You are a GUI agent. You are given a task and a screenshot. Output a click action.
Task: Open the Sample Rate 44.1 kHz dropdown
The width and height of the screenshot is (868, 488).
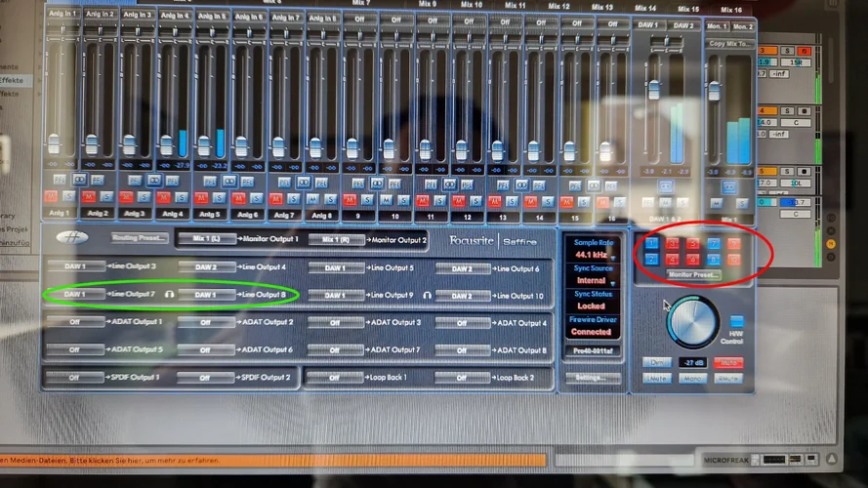tap(591, 254)
